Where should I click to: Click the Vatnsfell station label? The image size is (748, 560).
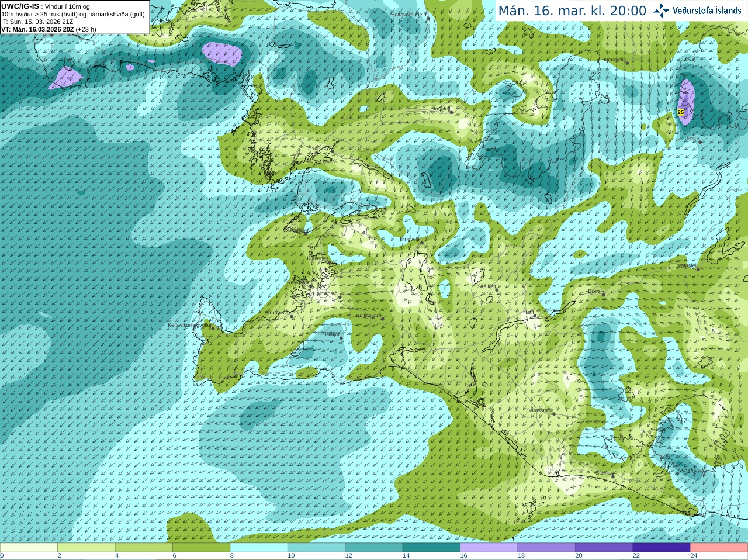(687, 265)
